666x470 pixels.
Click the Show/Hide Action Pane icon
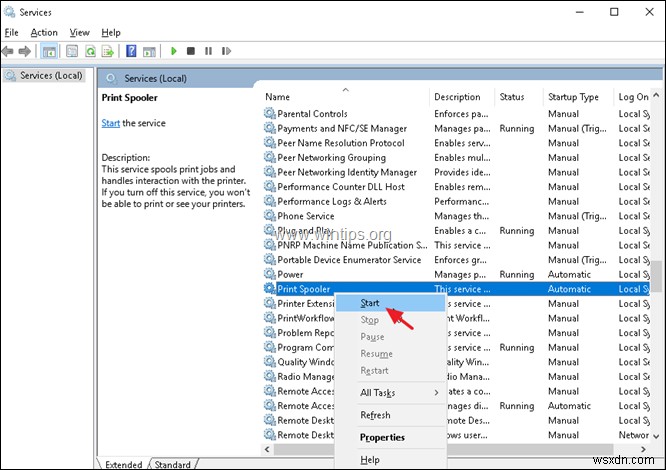coord(149,51)
